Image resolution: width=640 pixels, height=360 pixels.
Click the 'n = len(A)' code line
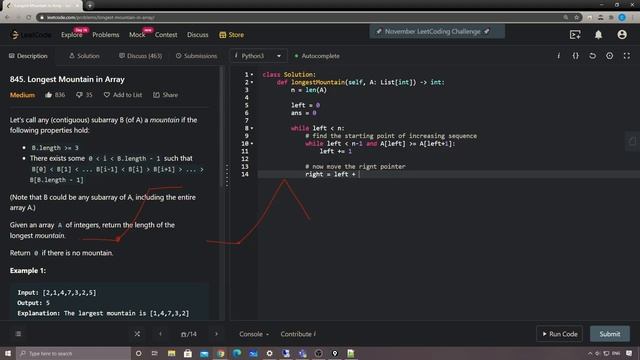(x=309, y=90)
